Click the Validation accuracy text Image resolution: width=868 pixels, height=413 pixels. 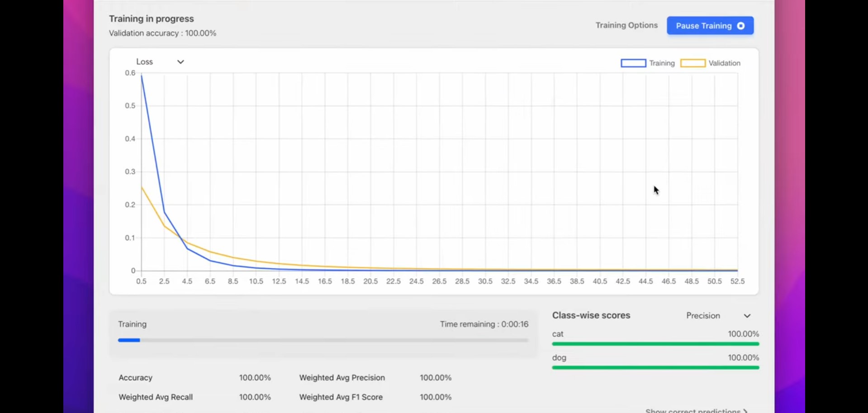coord(162,33)
